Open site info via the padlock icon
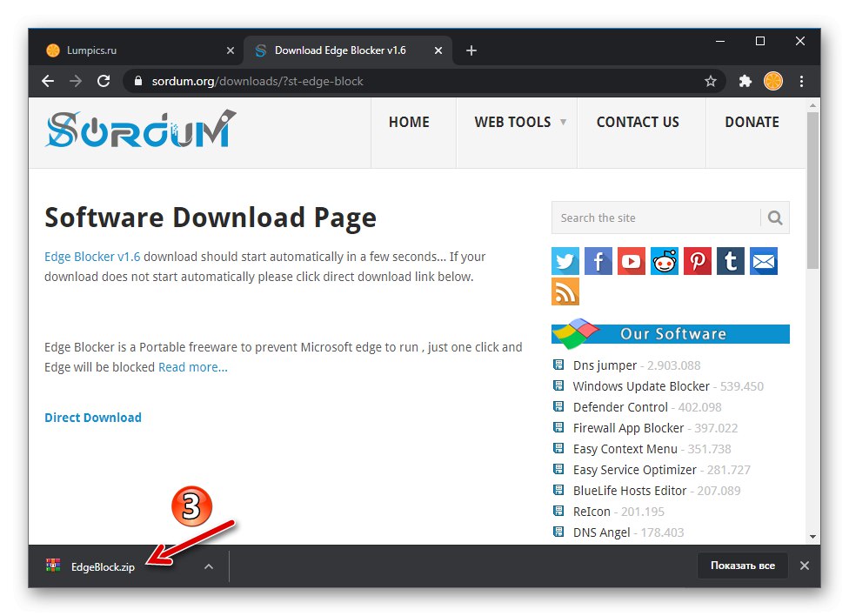 tap(138, 81)
